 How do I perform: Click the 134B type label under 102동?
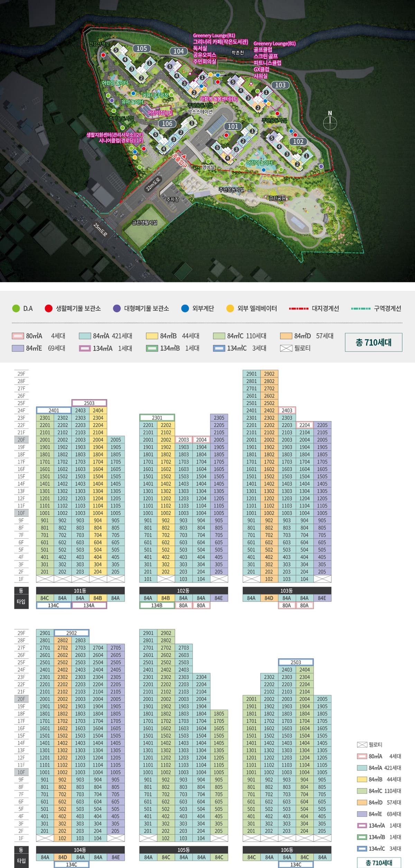157,605
